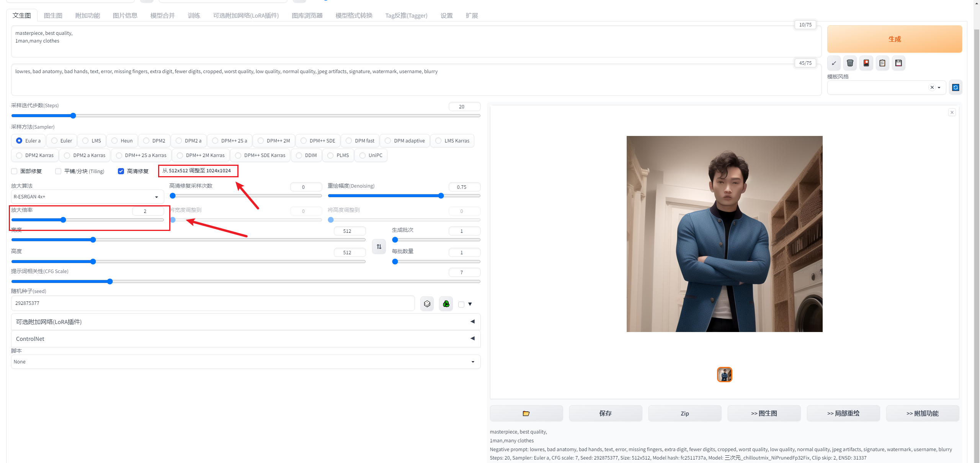Click the floppy disk icon to save the style
The image size is (980, 463).
pos(898,63)
